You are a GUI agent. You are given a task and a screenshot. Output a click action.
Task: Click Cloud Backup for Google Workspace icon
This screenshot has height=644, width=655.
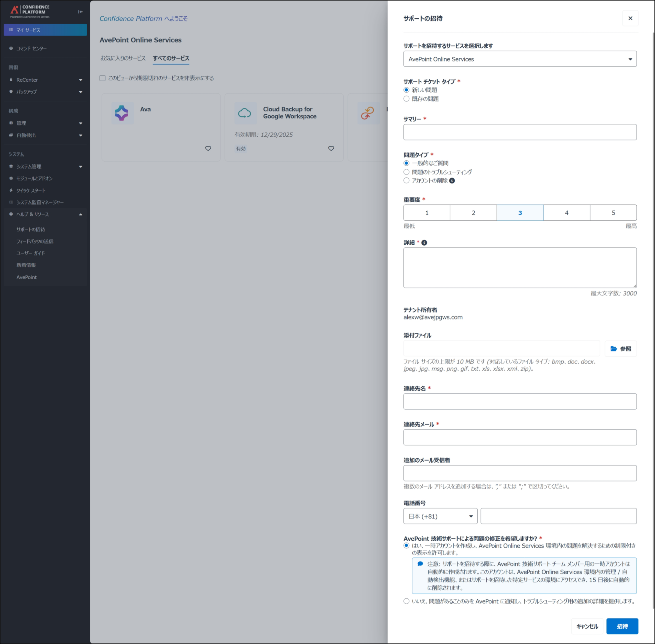tap(245, 113)
